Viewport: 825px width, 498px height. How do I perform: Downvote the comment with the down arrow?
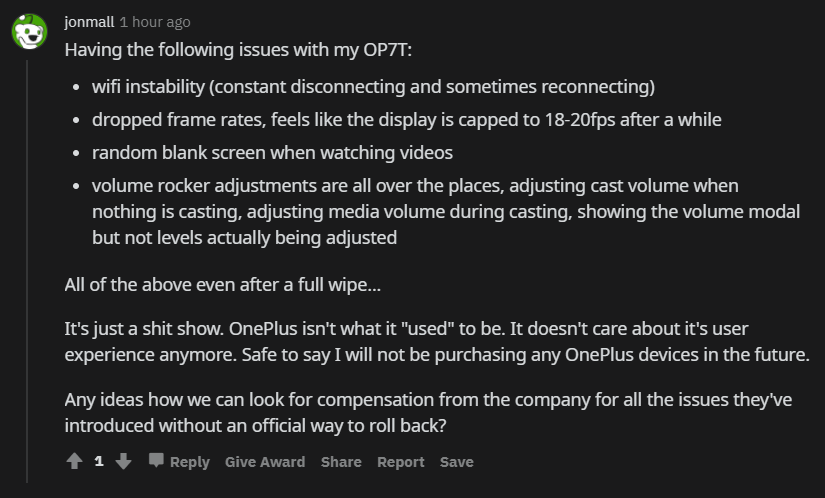[123, 461]
